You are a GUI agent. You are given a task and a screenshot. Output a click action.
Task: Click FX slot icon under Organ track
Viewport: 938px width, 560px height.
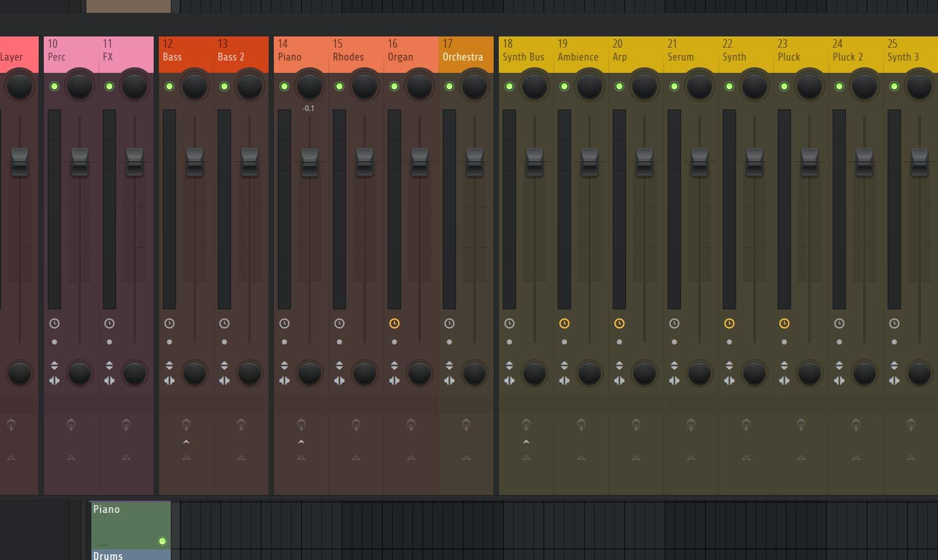pos(411,425)
